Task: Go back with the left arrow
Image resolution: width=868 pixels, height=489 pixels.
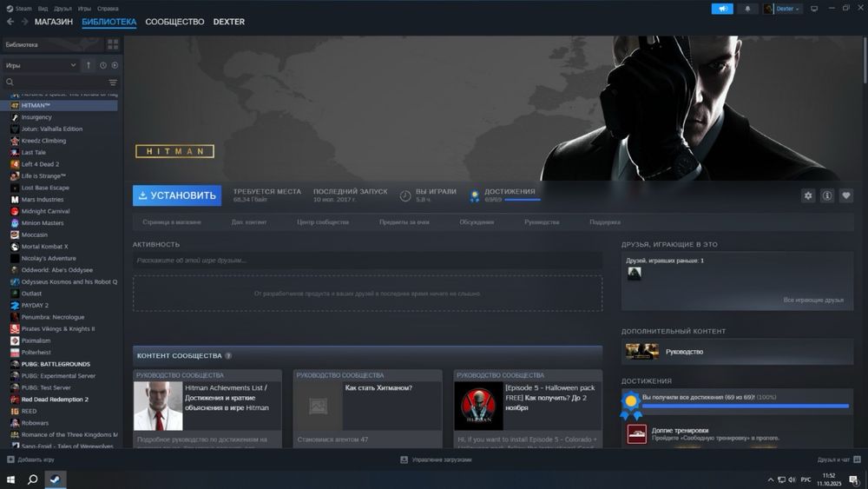Action: tap(10, 22)
